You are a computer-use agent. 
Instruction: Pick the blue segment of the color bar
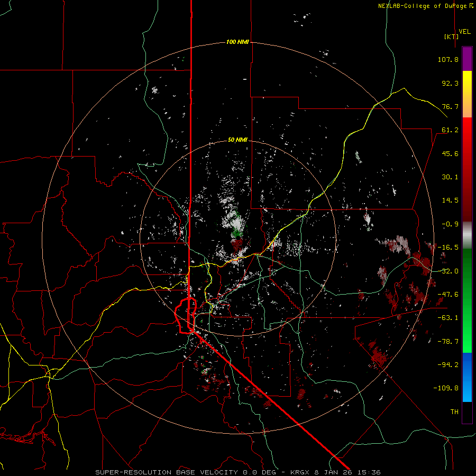click(x=467, y=377)
